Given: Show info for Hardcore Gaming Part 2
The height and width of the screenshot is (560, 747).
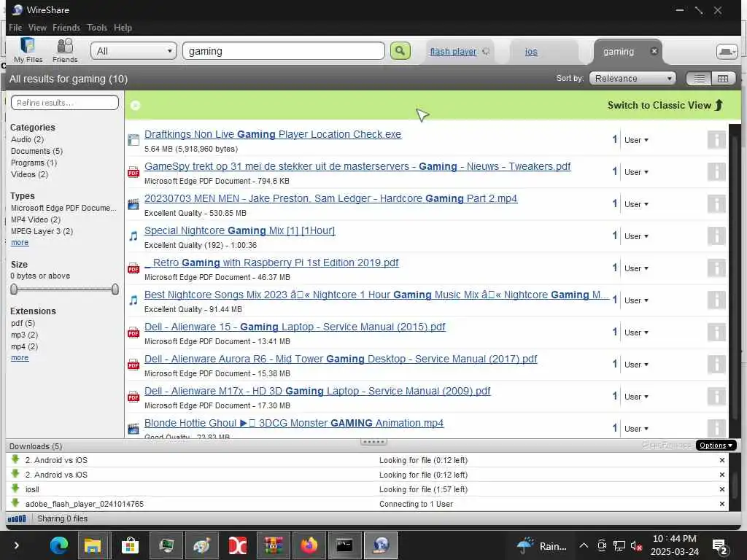Looking at the screenshot, I should pyautogui.click(x=716, y=204).
